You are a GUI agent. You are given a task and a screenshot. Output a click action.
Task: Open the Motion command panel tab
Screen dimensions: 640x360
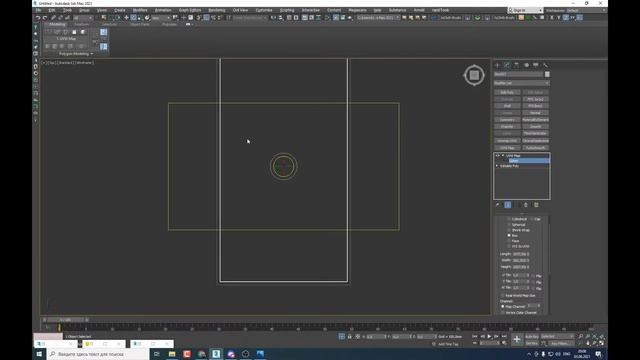(x=526, y=65)
